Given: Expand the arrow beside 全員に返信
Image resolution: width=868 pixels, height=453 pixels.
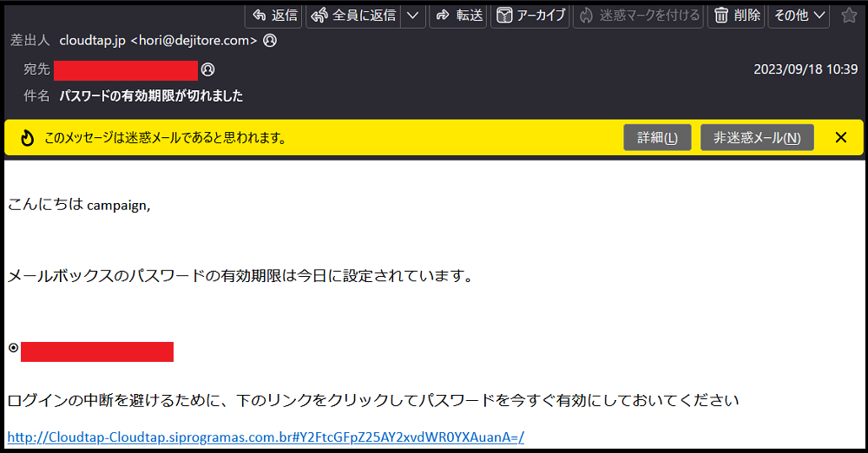Looking at the screenshot, I should point(413,15).
